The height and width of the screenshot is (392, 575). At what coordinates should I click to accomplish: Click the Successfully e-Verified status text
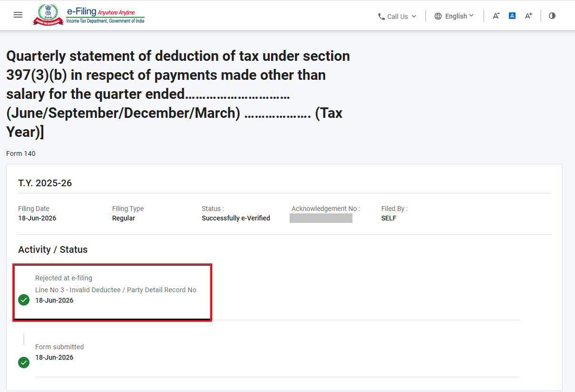(x=236, y=218)
